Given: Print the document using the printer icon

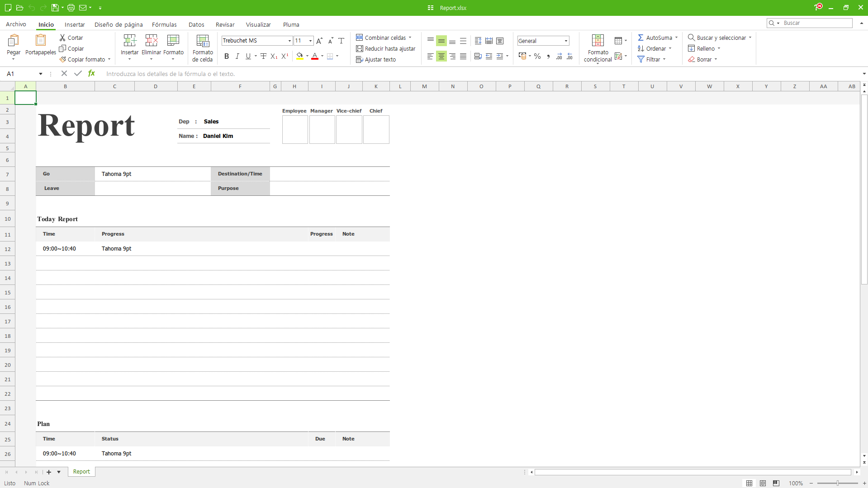Looking at the screenshot, I should (71, 8).
